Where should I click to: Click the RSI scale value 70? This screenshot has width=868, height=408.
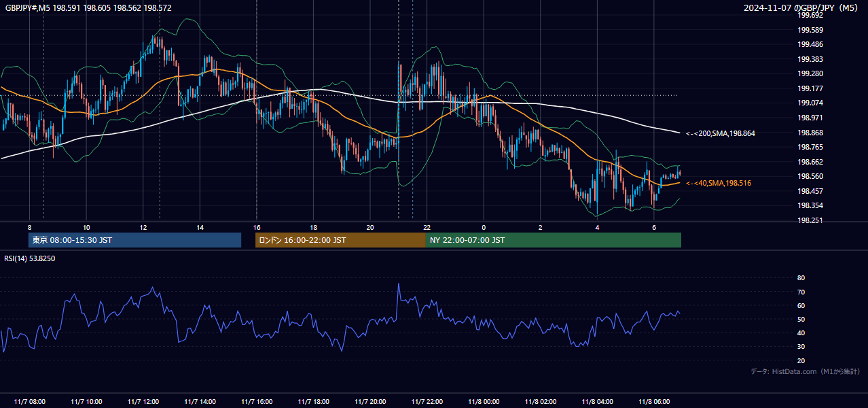(801, 292)
